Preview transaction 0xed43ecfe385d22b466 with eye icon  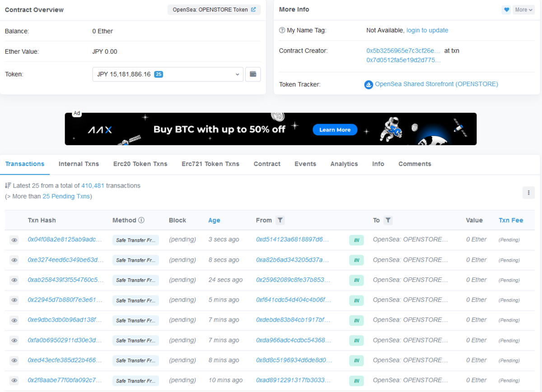click(14, 360)
